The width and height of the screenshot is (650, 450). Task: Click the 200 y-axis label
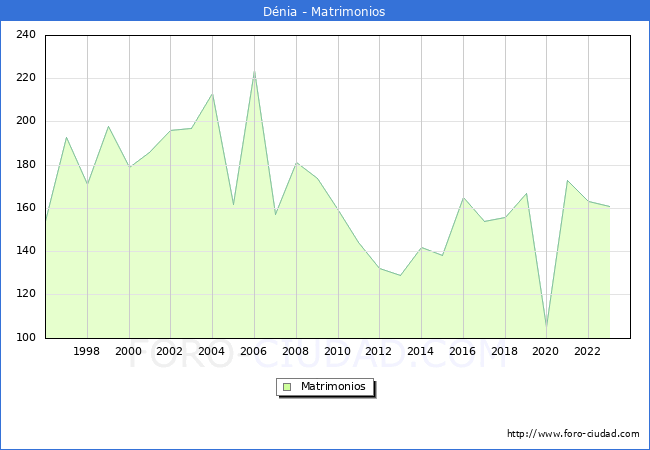pyautogui.click(x=27, y=121)
